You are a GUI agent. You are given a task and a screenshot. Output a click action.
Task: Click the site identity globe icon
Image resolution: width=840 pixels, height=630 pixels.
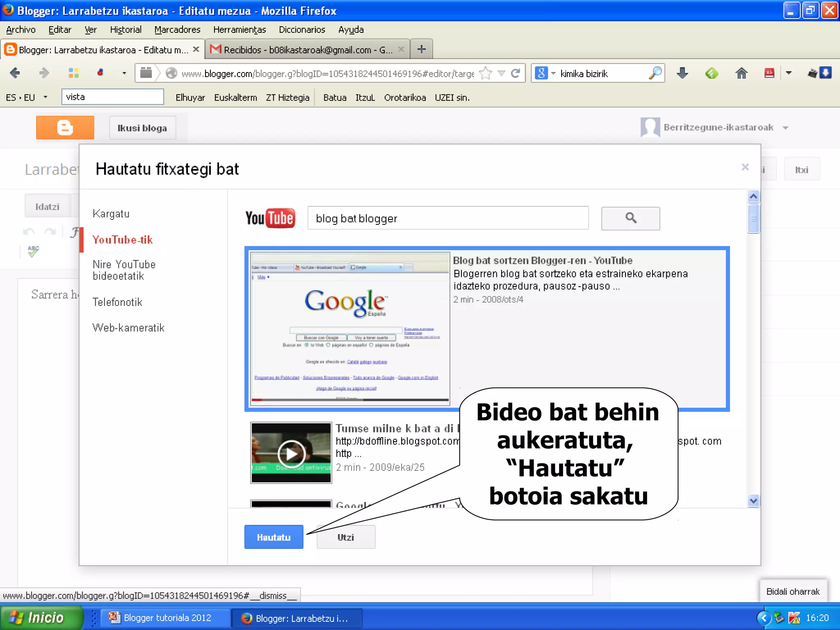coord(171,73)
